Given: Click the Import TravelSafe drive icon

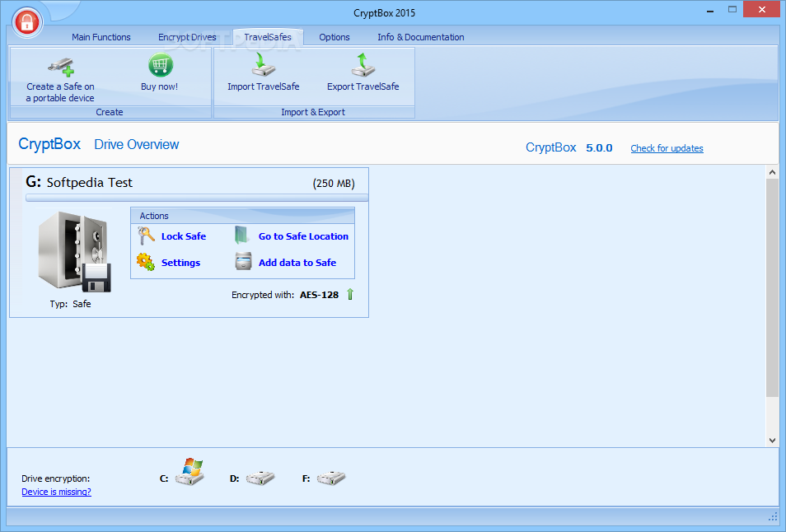Looking at the screenshot, I should 263,64.
